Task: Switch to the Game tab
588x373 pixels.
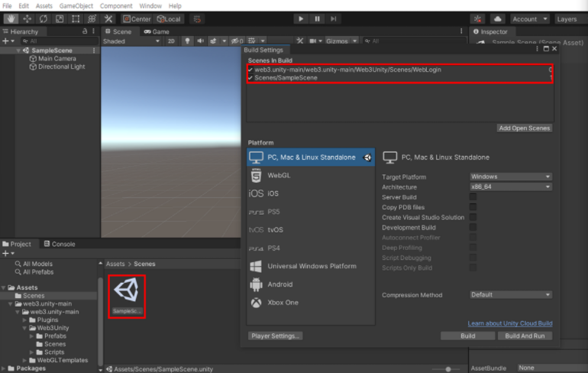Action: (x=157, y=31)
